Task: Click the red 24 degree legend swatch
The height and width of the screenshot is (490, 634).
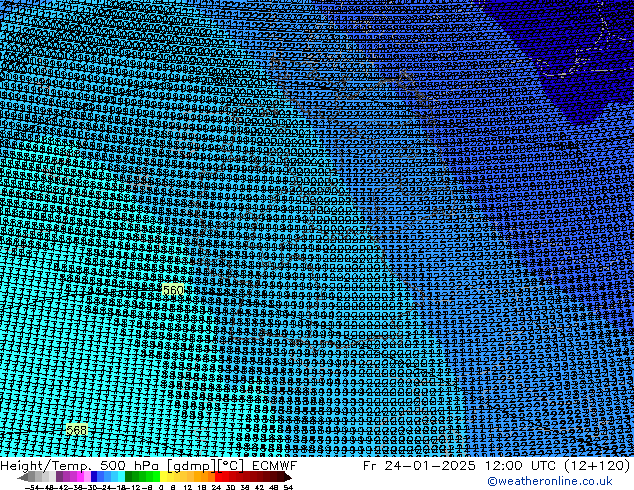Action: (218, 477)
